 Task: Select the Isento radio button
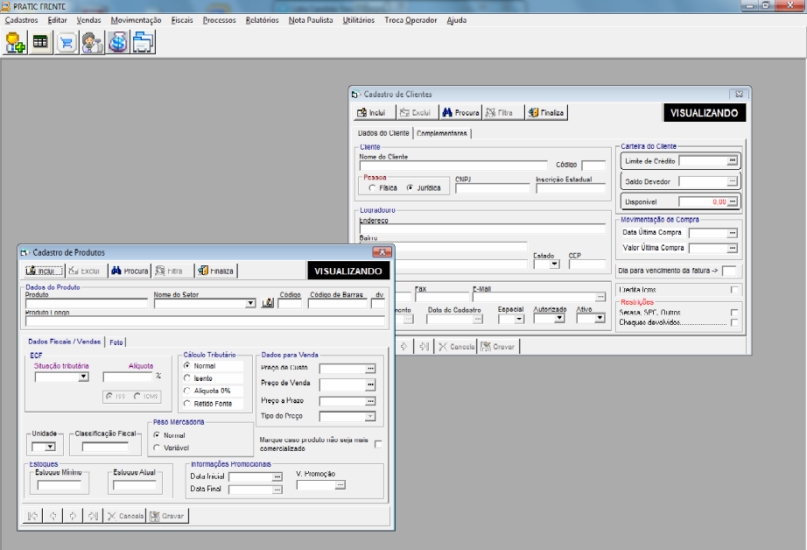coord(187,378)
